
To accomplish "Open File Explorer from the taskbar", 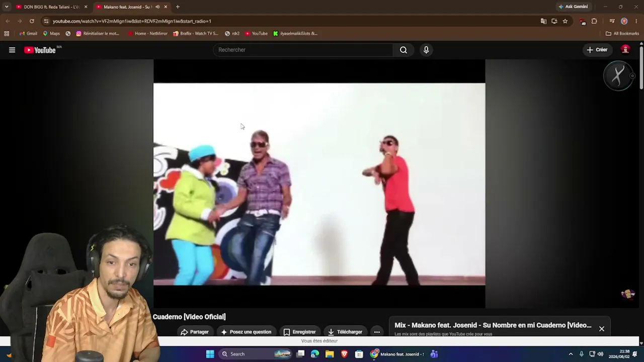I will (x=330, y=354).
